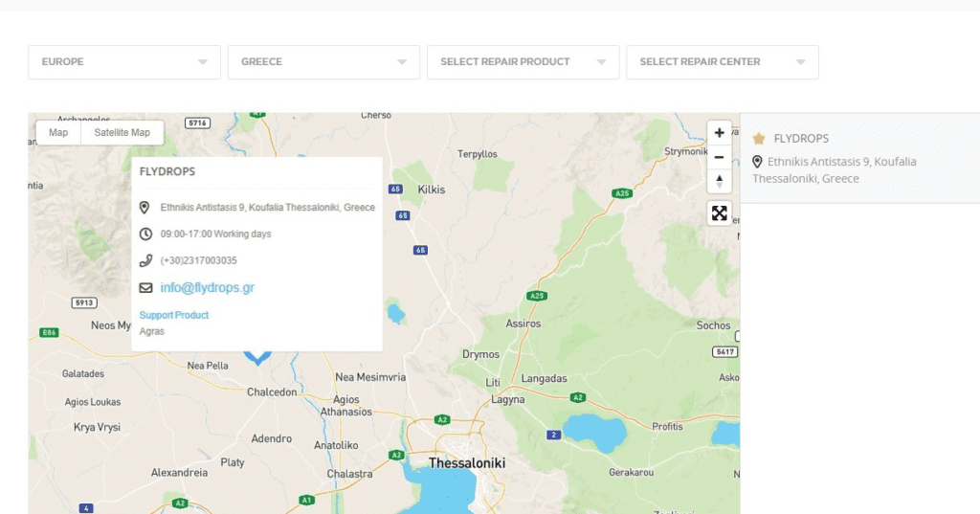Click the Drymos map label
Screen dimensions: 980x514
tap(480, 354)
